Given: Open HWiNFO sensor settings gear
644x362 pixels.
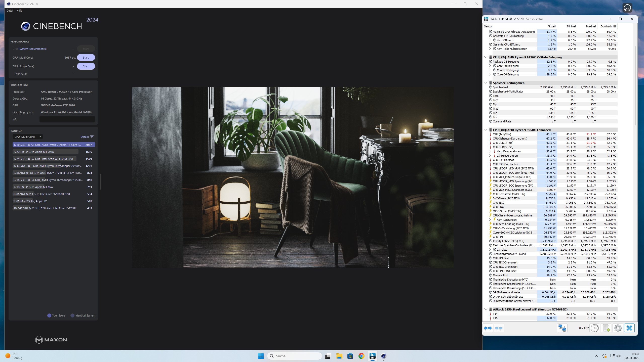Looking at the screenshot, I should (x=618, y=328).
